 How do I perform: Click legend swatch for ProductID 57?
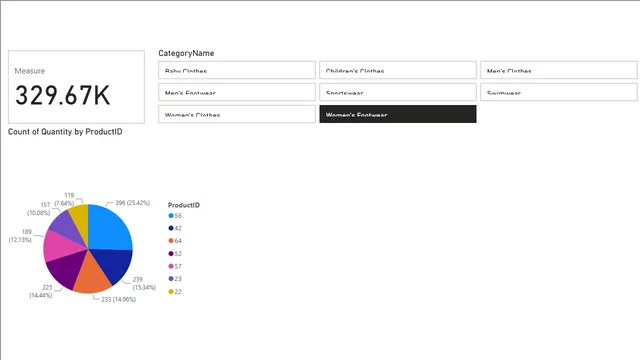(171, 266)
